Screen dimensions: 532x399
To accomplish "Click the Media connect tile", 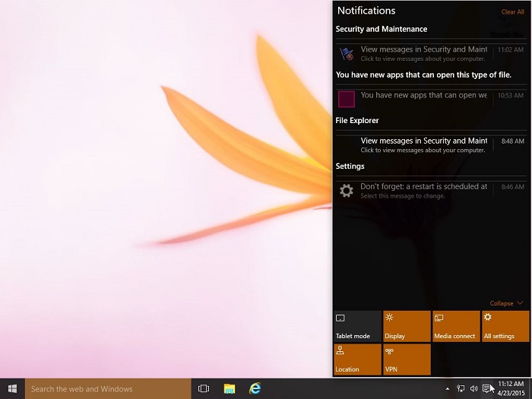I will click(x=456, y=326).
